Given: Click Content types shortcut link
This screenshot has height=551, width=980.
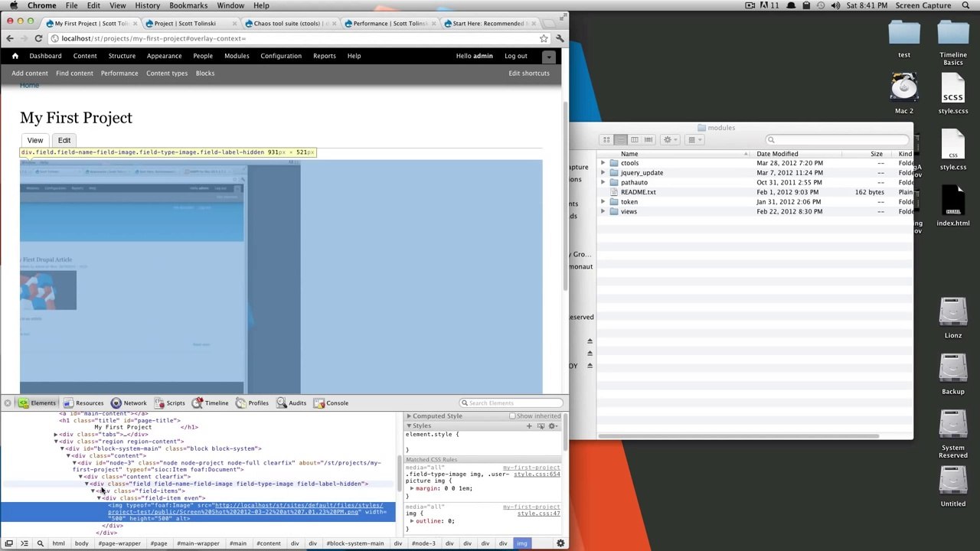Looking at the screenshot, I should pos(167,73).
